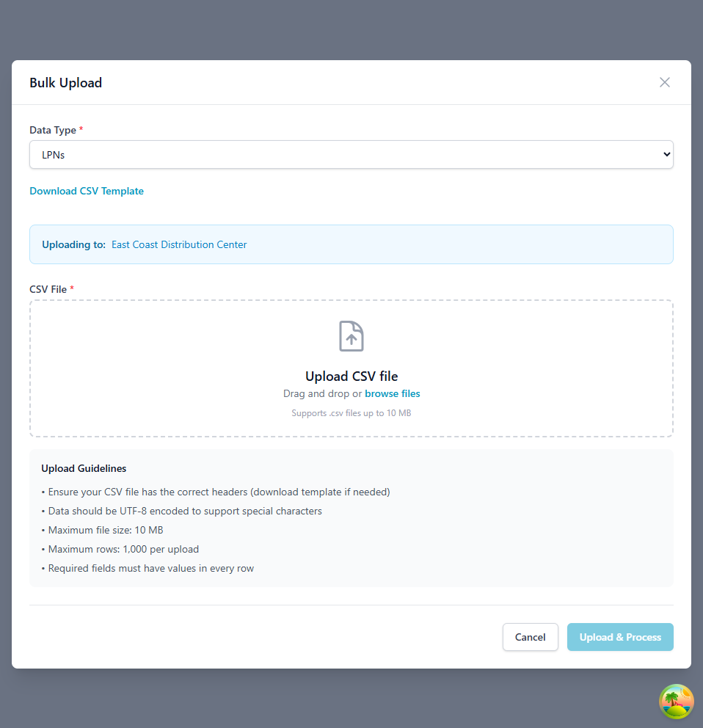Click the Upload CSV file heading text
703x728 pixels.
click(351, 376)
